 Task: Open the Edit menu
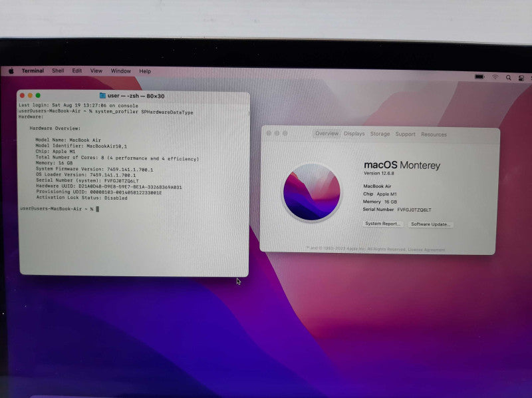pyautogui.click(x=77, y=71)
